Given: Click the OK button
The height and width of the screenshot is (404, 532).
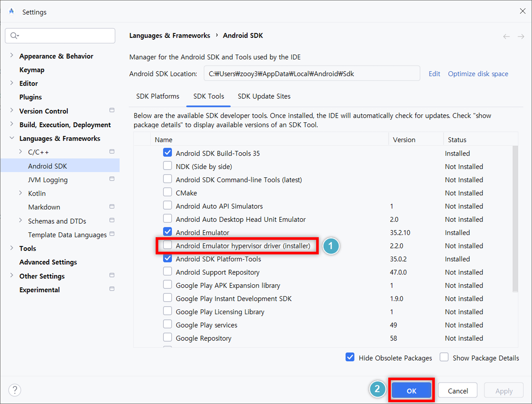Looking at the screenshot, I should [x=411, y=391].
